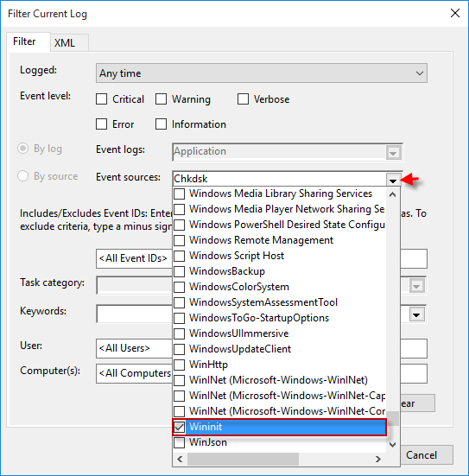Tick the WinJson source

180,442
